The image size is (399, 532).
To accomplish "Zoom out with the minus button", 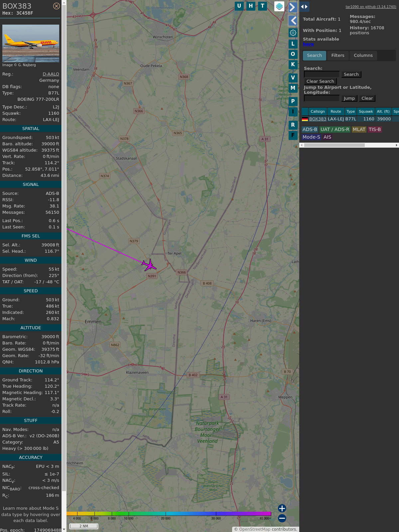I will (x=282, y=518).
